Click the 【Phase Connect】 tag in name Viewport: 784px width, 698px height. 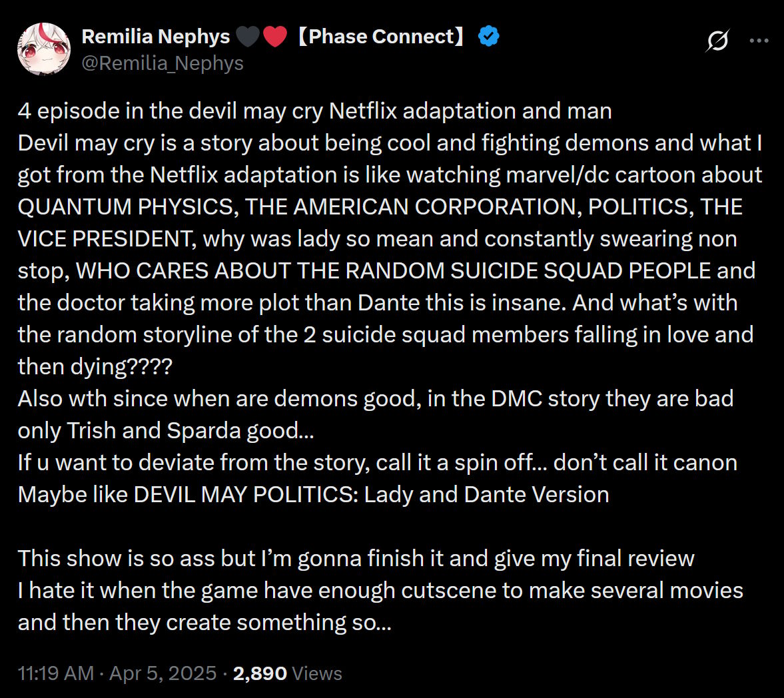[x=381, y=37]
